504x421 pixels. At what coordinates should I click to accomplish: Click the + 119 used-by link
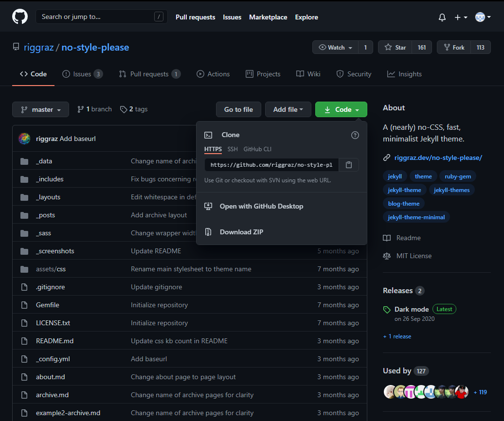[480, 392]
